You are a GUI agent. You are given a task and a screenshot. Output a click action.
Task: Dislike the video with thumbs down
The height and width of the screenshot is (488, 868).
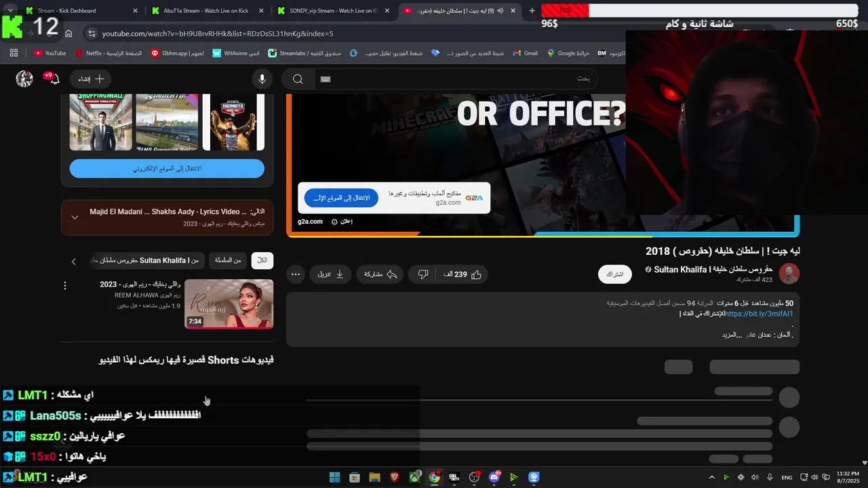423,274
